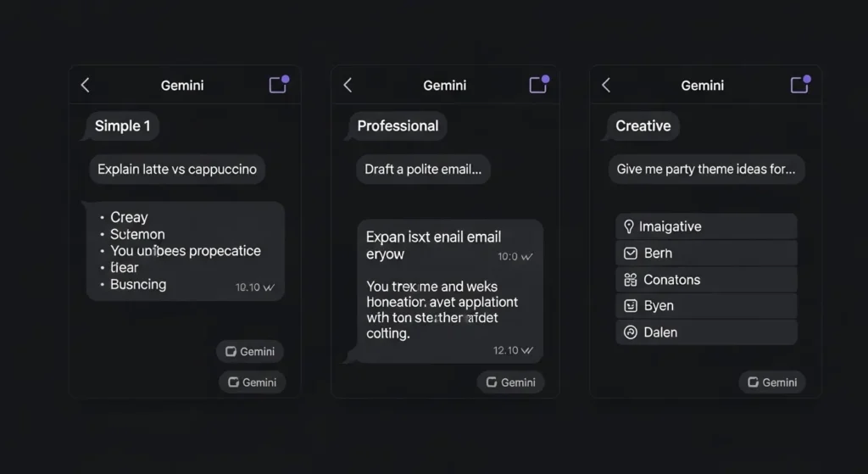Click Gemini chip in Creative panel
The image size is (868, 474).
[772, 382]
